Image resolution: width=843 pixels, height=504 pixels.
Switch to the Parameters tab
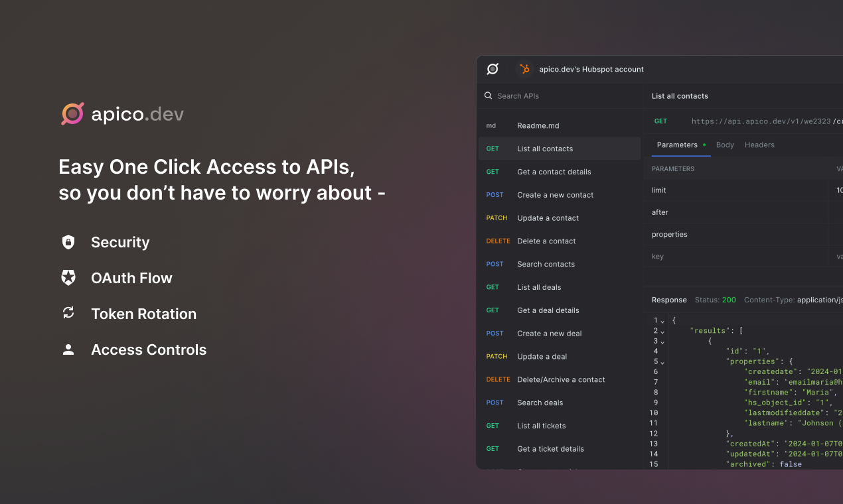tap(681, 145)
